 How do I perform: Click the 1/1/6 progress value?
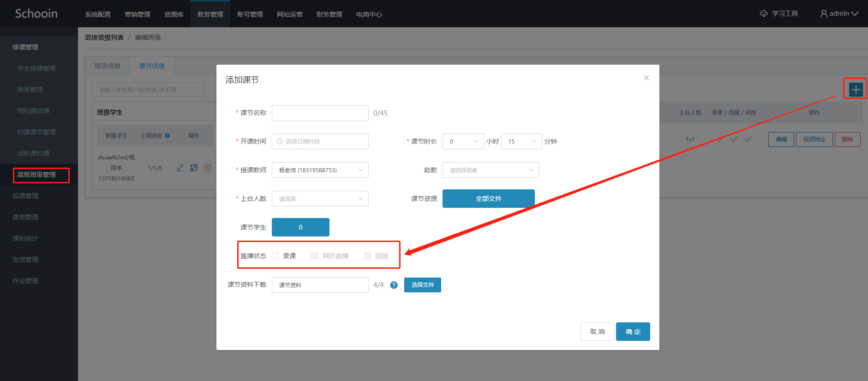click(155, 168)
